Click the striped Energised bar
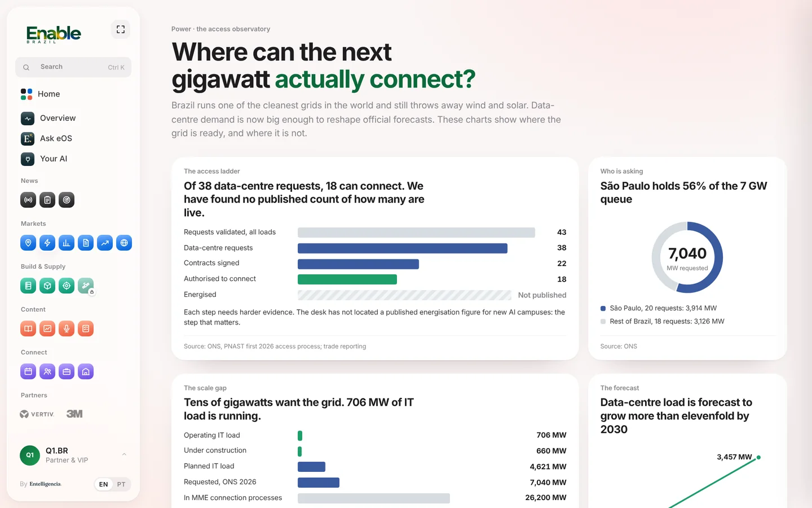Image resolution: width=812 pixels, height=508 pixels. coord(404,295)
